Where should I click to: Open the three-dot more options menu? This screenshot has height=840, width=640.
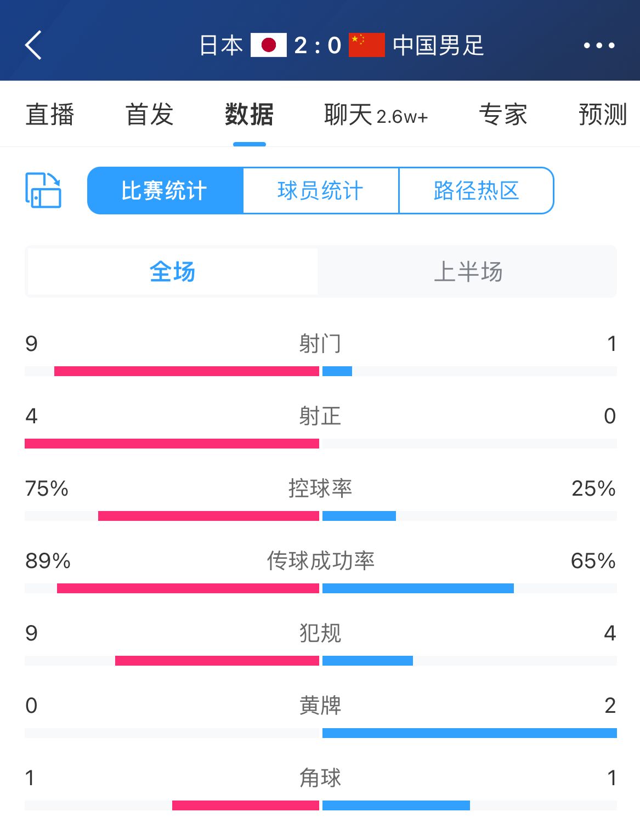point(599,46)
